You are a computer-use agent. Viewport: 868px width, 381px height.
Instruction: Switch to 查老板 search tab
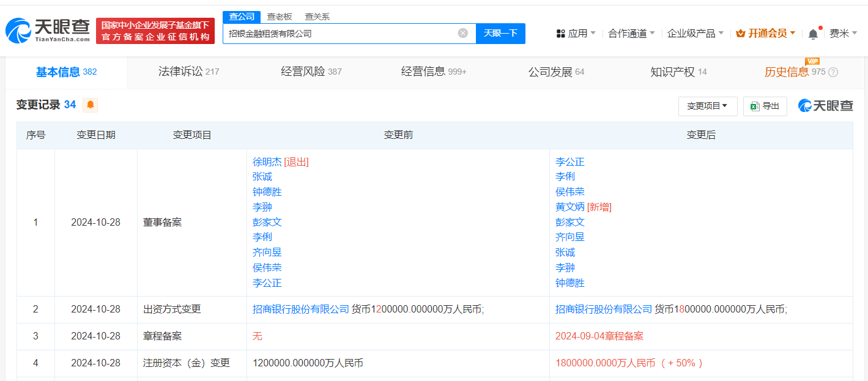pos(280,17)
